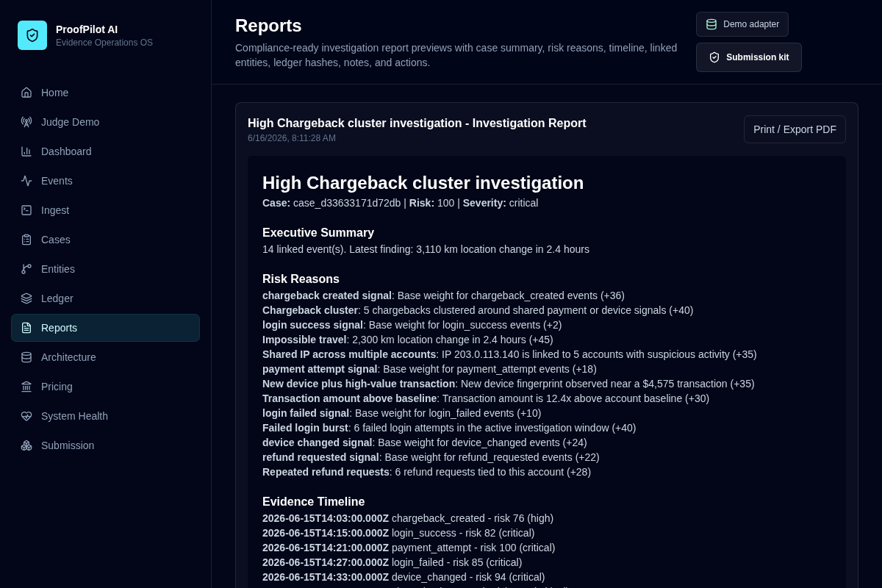Go to the Submission page
The height and width of the screenshot is (588, 882).
click(x=105, y=445)
